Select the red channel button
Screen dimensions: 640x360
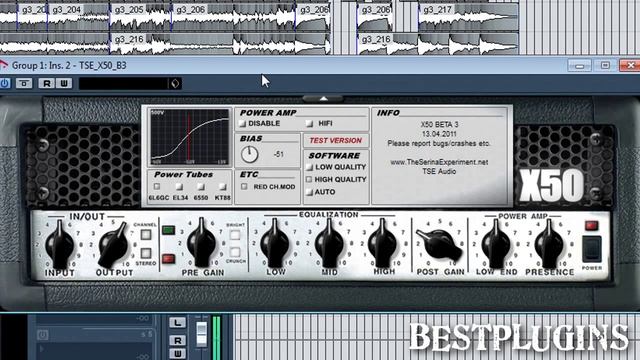(168, 258)
